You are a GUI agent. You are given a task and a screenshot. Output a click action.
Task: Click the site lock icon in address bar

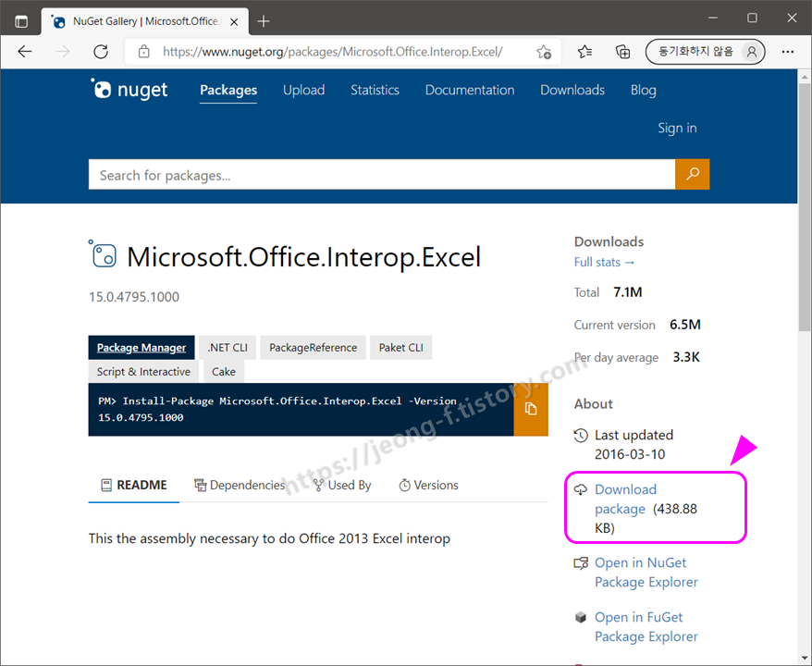[x=143, y=51]
